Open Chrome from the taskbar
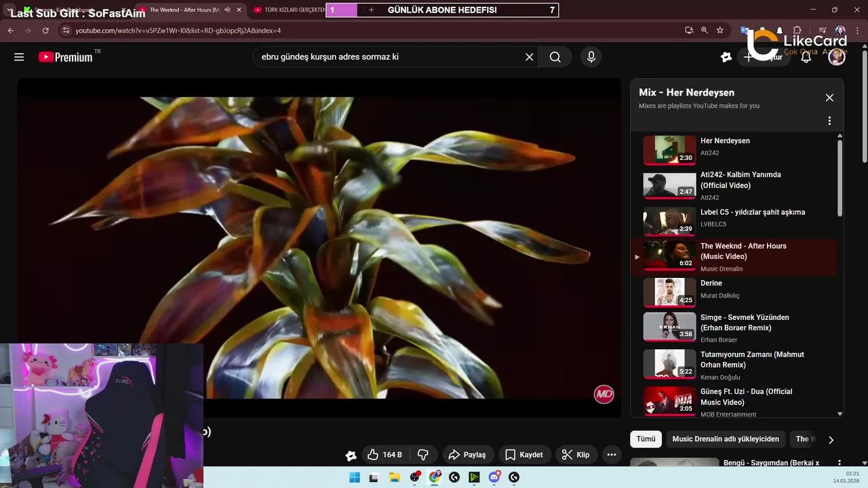The width and height of the screenshot is (868, 488). pos(434,477)
